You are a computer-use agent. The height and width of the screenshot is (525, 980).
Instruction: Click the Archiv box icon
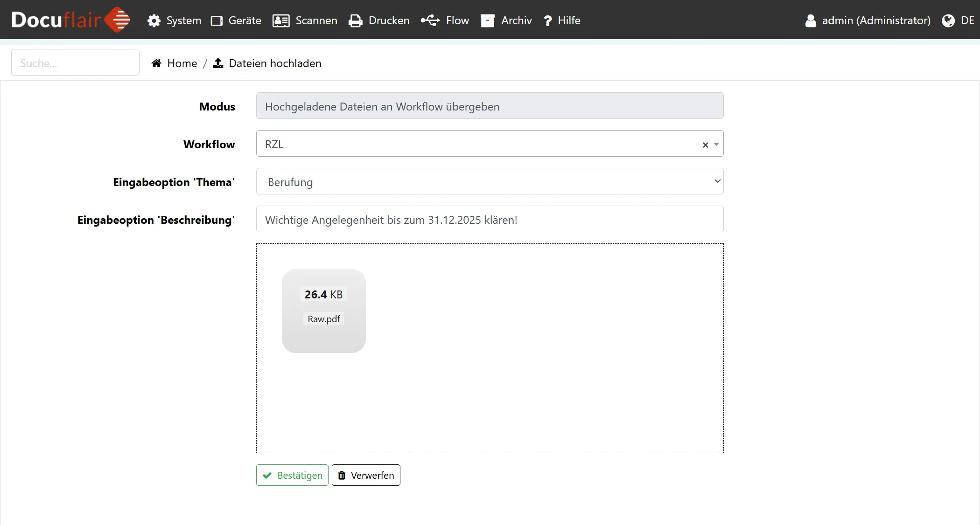tap(487, 21)
